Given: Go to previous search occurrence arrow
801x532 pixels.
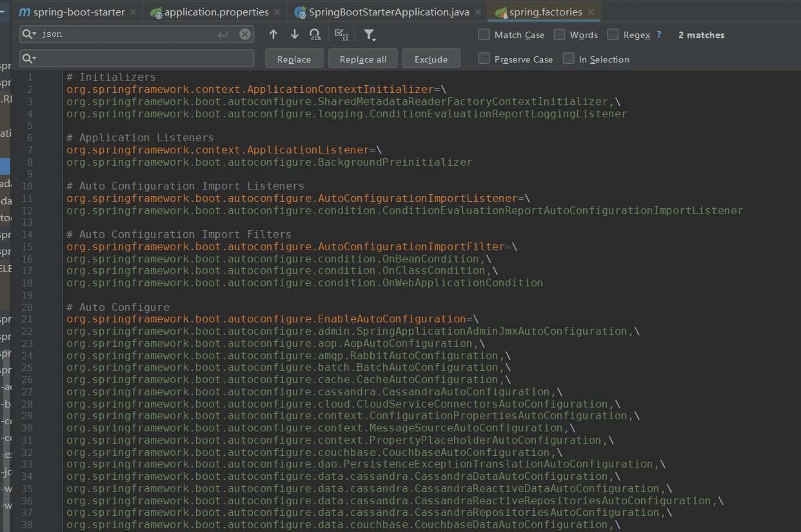Looking at the screenshot, I should (273, 35).
